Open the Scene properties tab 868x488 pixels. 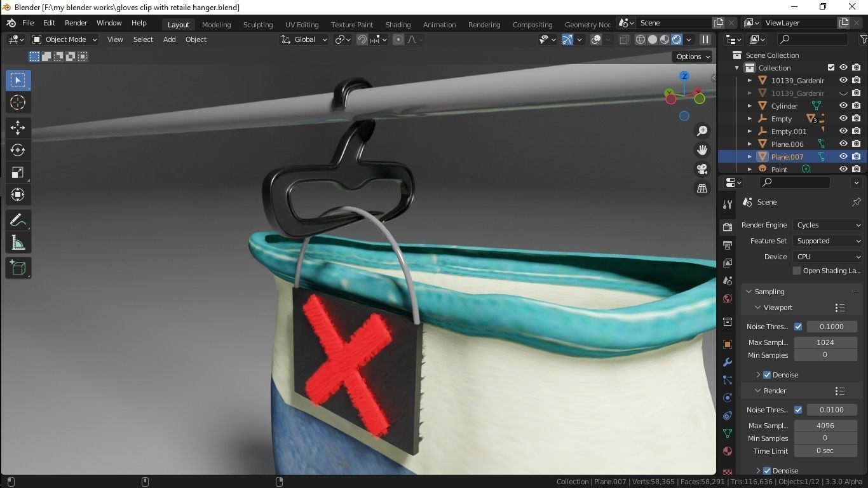click(728, 280)
